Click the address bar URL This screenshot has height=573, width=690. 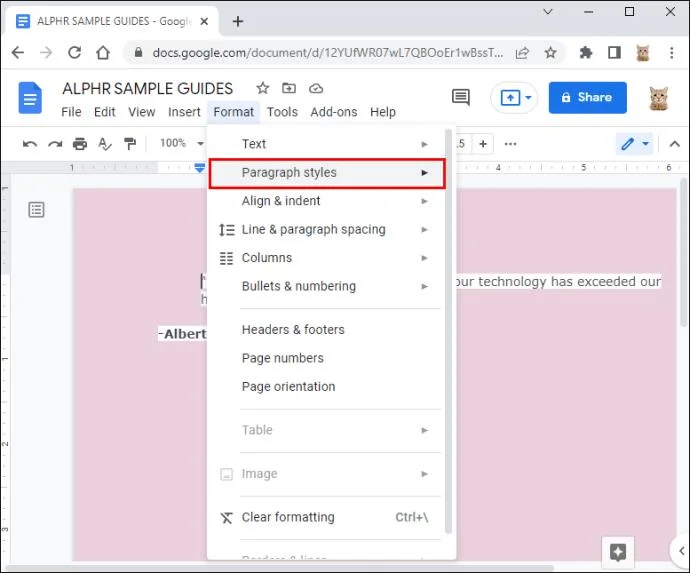[327, 53]
